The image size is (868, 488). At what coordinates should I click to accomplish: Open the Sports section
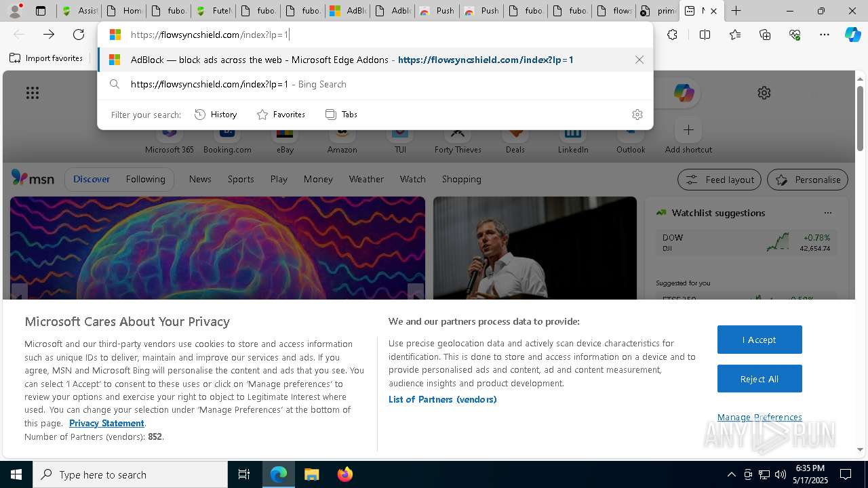[241, 179]
